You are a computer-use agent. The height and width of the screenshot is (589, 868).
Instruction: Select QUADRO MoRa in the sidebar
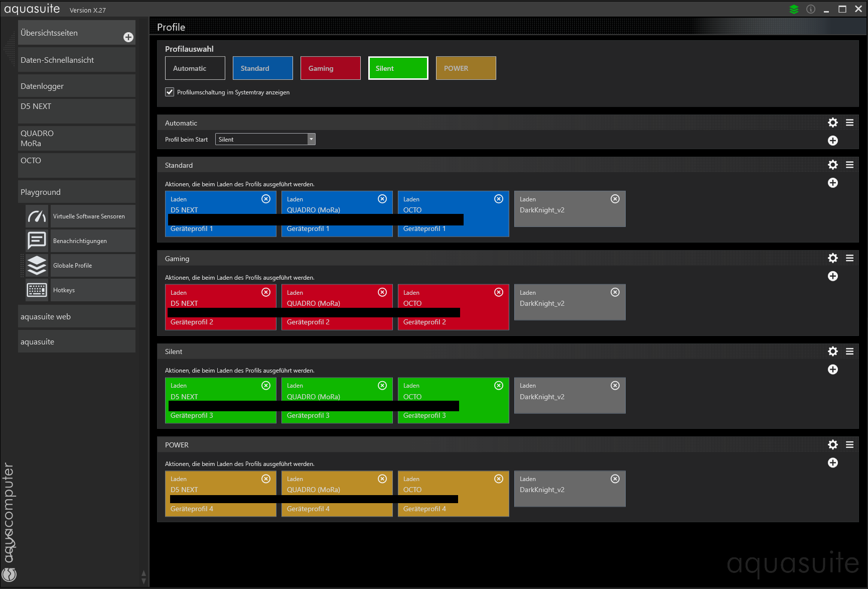coord(76,139)
